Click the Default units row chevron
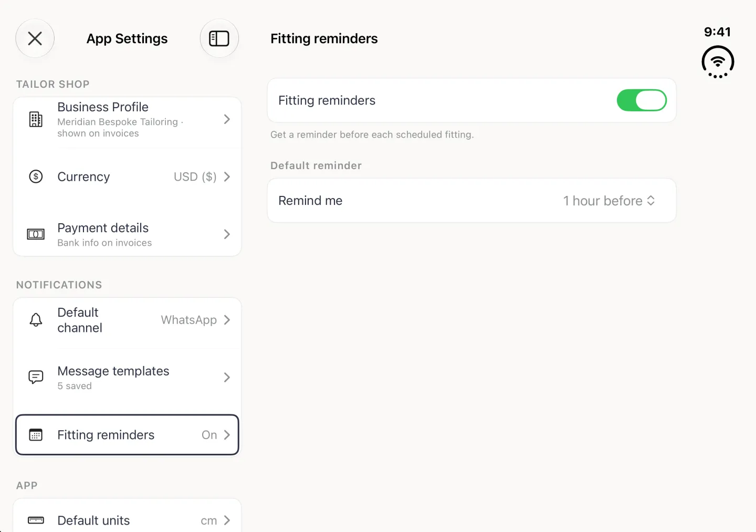The image size is (756, 532). point(227,520)
